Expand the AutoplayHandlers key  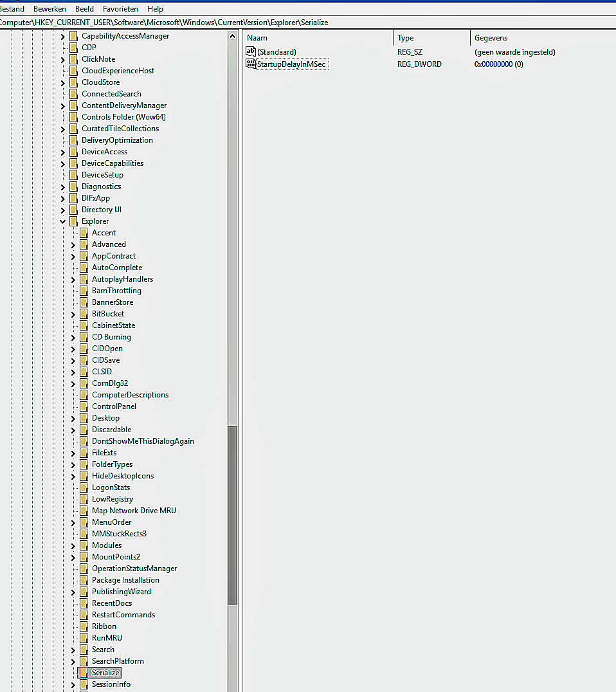coord(73,280)
